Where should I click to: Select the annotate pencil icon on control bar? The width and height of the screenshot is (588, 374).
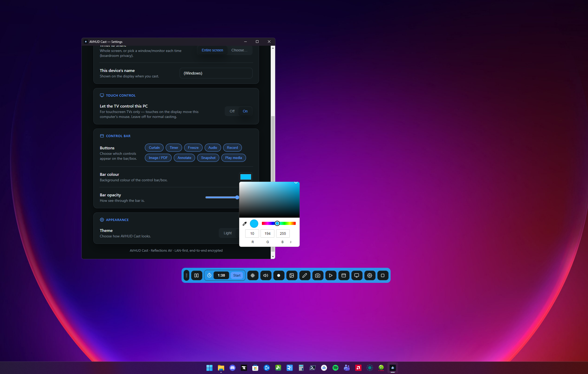[x=305, y=275]
